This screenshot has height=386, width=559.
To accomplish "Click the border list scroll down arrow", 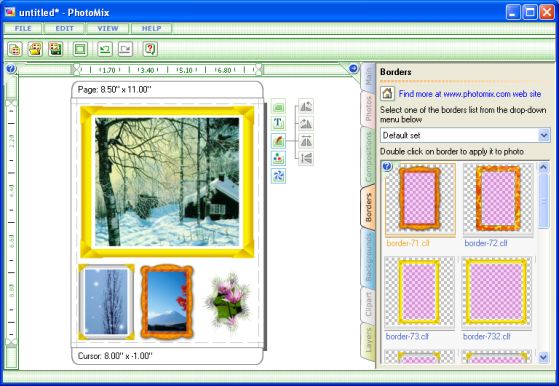I will 543,357.
